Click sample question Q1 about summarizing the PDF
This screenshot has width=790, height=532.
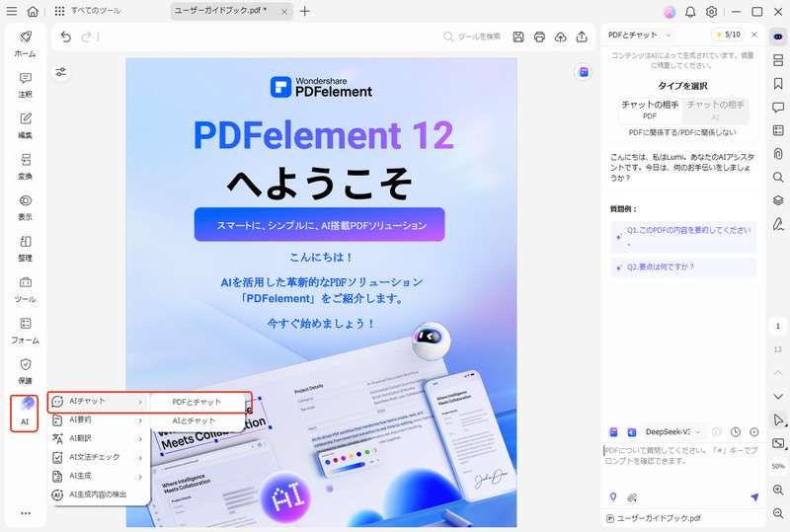pos(683,236)
